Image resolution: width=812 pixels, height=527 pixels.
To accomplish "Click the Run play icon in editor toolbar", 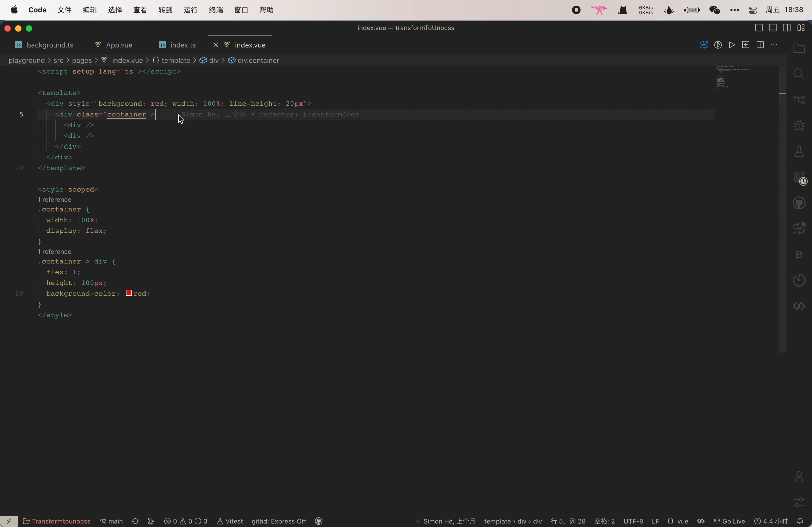I will 732,45.
